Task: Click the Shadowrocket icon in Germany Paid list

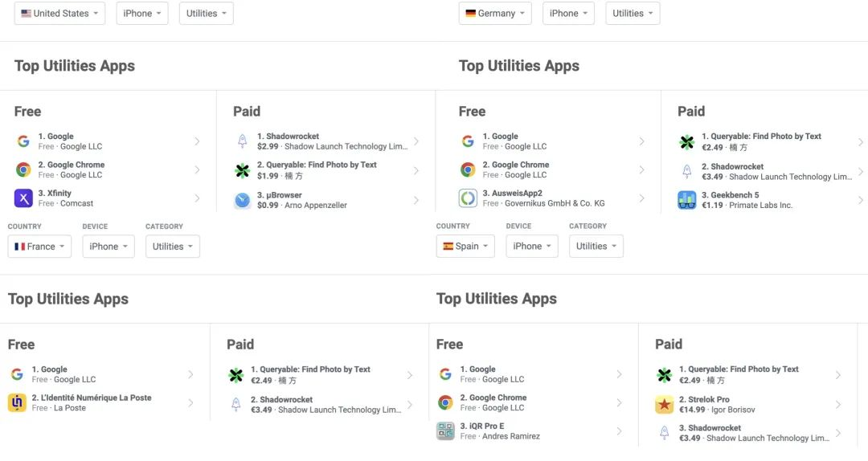Action: pos(687,172)
